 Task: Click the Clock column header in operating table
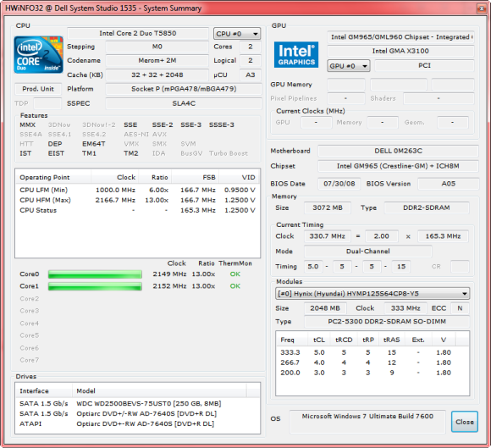pyautogui.click(x=115, y=177)
